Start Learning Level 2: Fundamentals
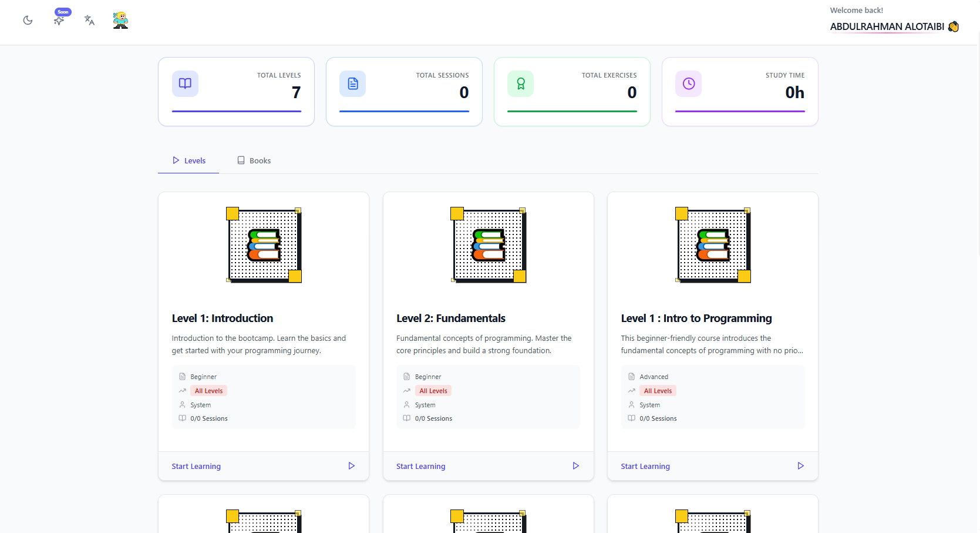 420,466
